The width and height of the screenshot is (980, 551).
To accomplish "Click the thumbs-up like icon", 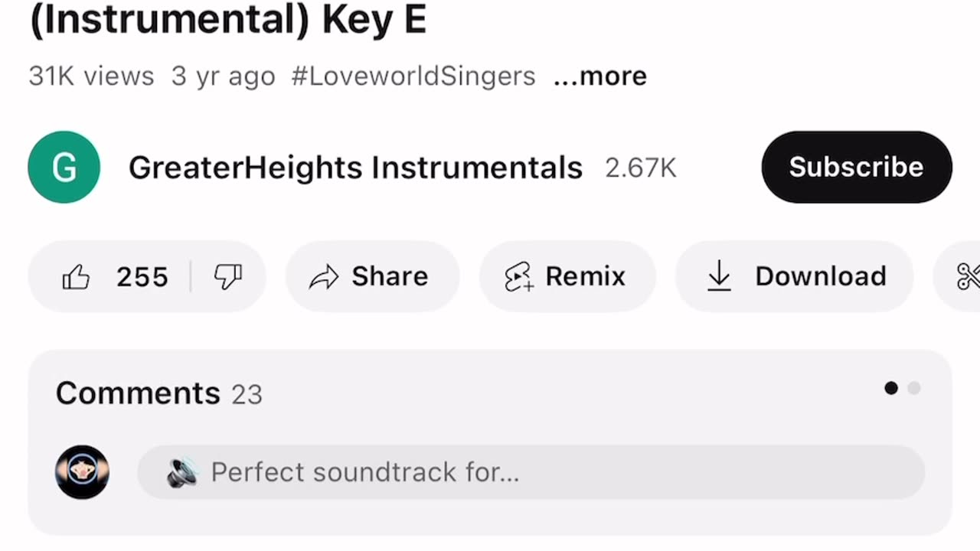I will point(77,277).
